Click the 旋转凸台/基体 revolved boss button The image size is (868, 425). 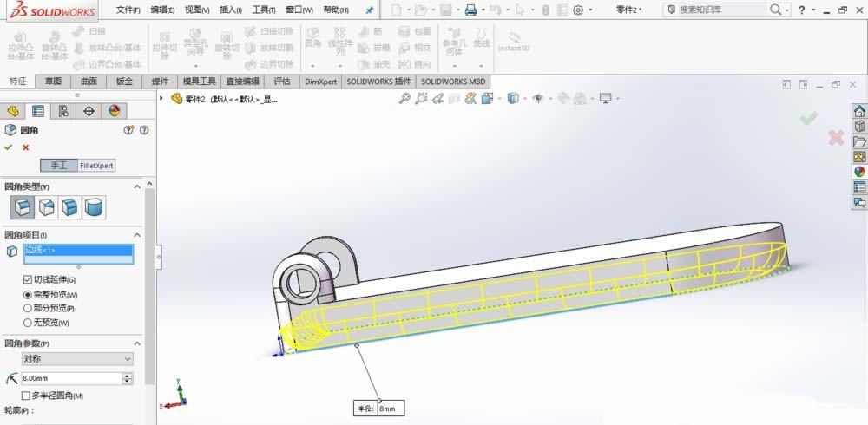pos(54,45)
